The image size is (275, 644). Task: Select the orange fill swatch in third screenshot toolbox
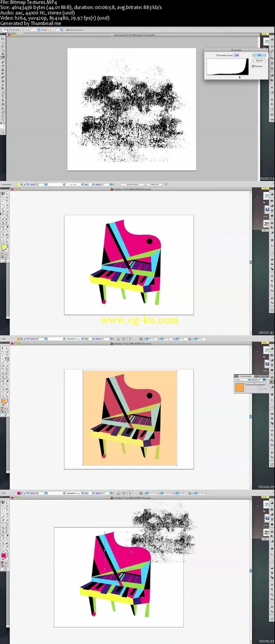pos(4,401)
